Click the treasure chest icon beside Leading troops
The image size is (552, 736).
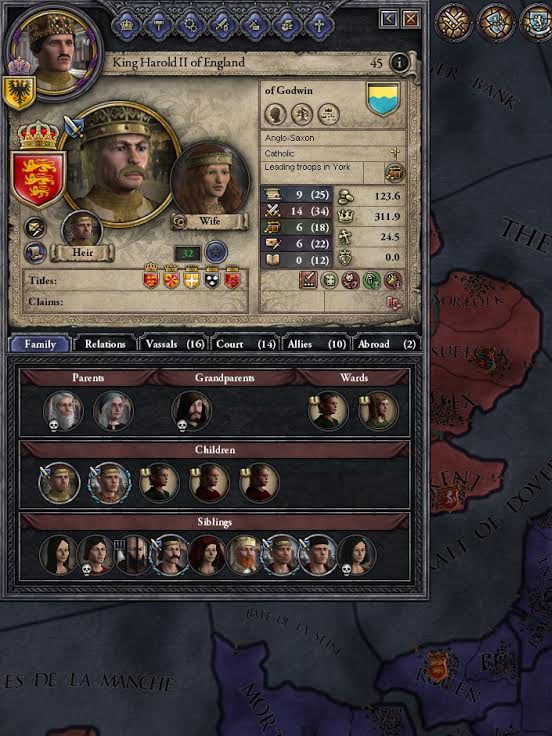click(395, 172)
